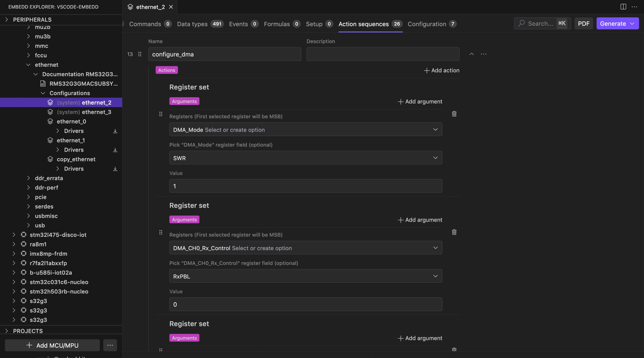Click drag handle beside configure_dma row
This screenshot has width=644, height=358.
pyautogui.click(x=140, y=54)
